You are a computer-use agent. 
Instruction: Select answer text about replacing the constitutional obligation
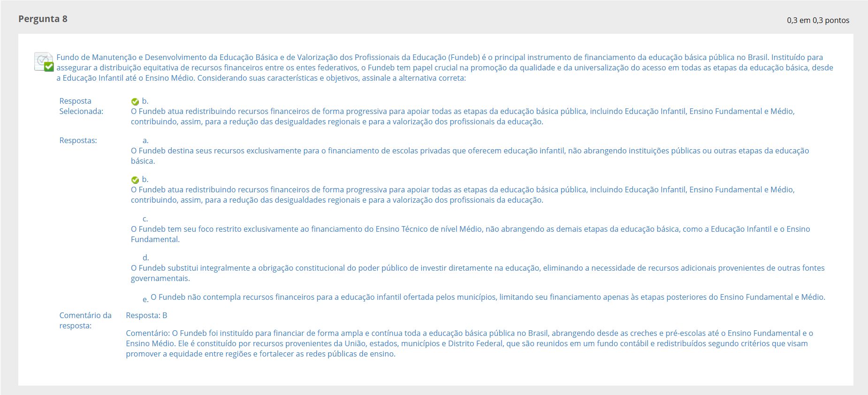(477, 273)
